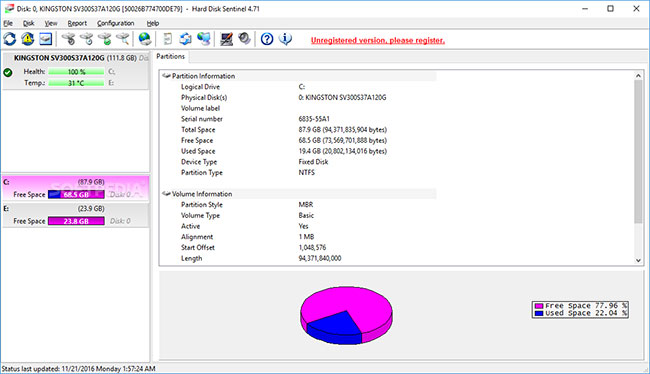
Task: Click the green health check status icon
Action: 8,73
